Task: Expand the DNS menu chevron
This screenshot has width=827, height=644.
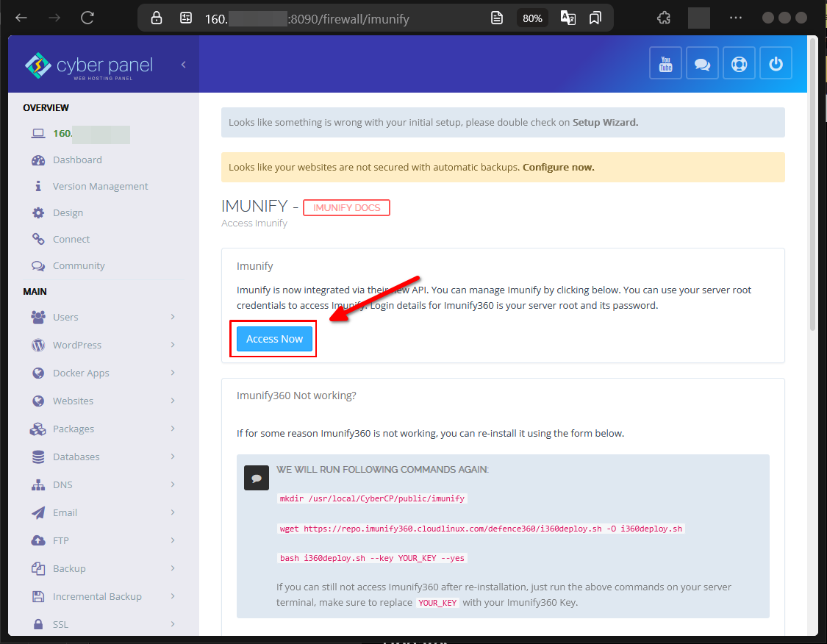Action: coord(173,484)
